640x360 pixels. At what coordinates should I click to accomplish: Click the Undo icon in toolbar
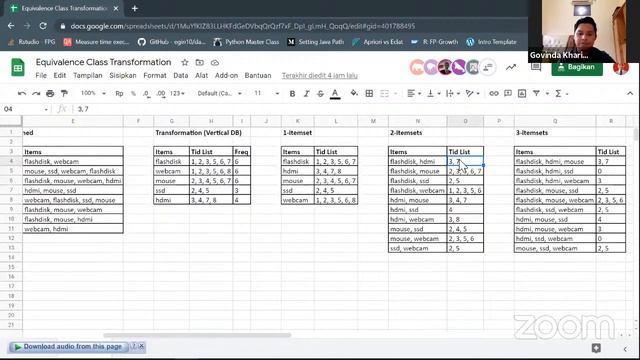(x=22, y=93)
